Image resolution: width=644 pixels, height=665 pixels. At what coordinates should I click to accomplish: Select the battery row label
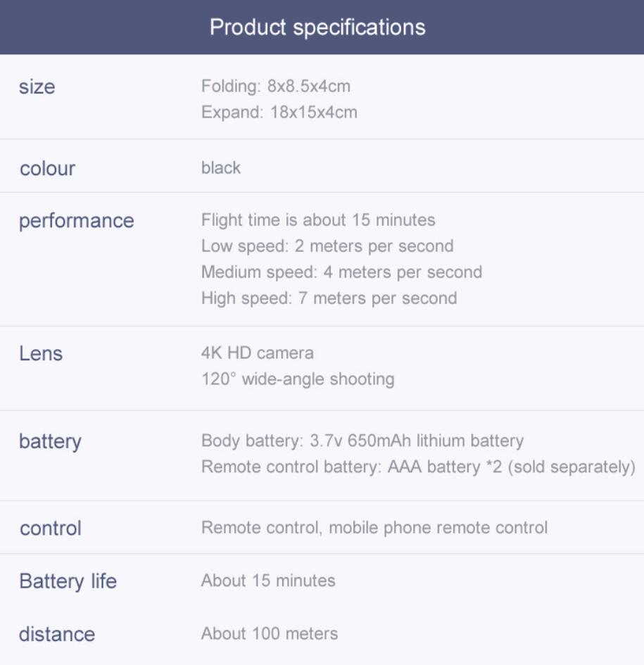point(50,441)
